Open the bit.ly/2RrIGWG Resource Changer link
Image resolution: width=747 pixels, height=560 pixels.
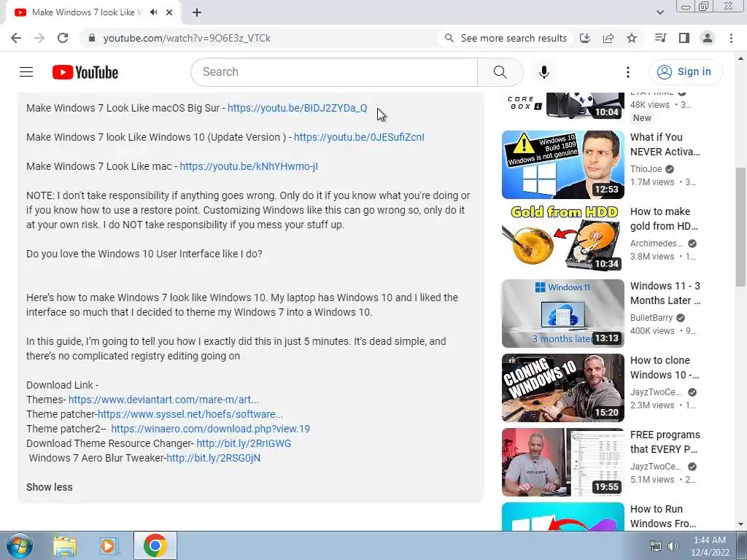[244, 443]
